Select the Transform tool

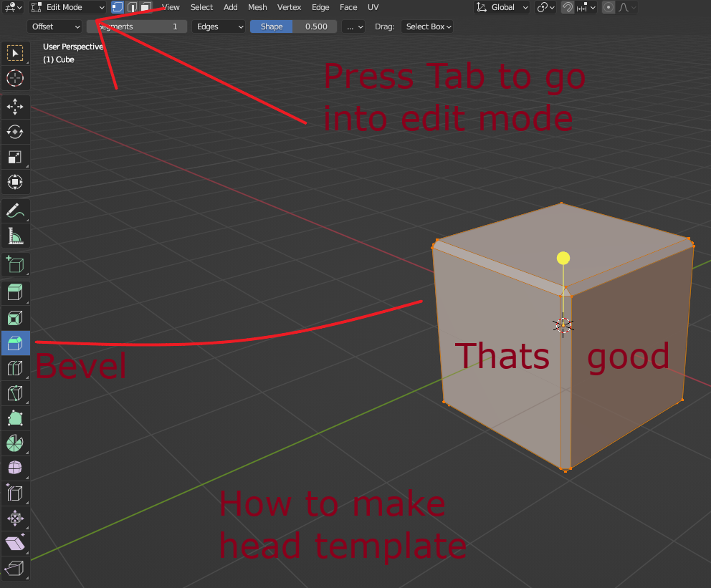tap(15, 182)
